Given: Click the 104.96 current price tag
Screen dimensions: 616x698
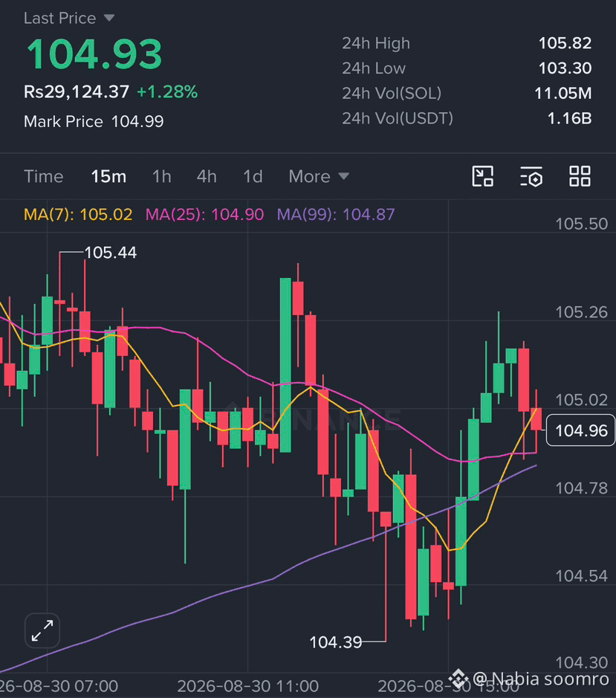Looking at the screenshot, I should pos(581,430).
